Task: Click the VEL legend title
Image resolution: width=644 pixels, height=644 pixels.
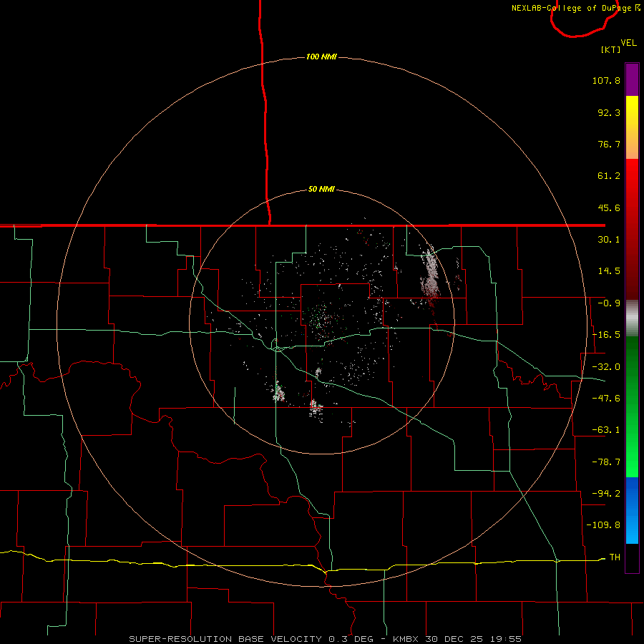Action: pos(629,43)
